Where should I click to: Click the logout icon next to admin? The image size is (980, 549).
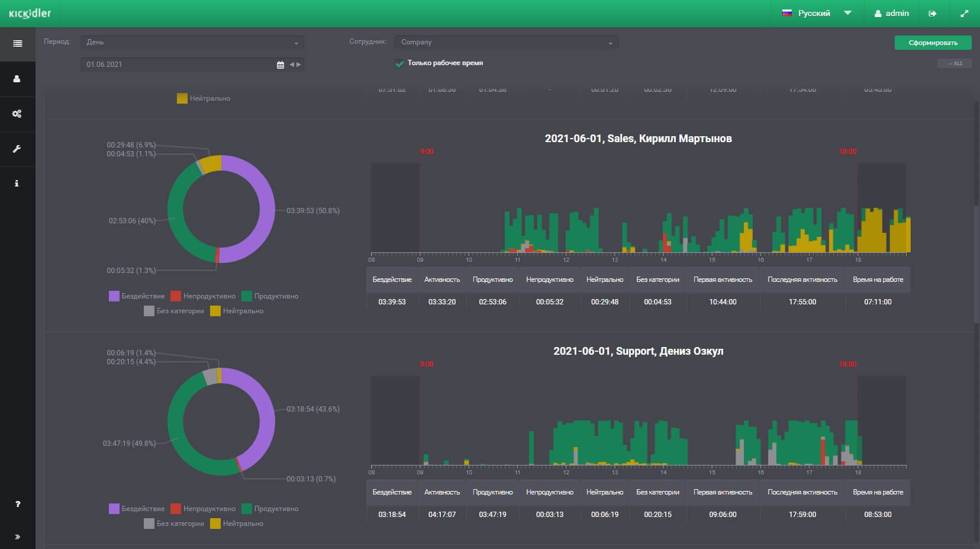click(x=933, y=13)
